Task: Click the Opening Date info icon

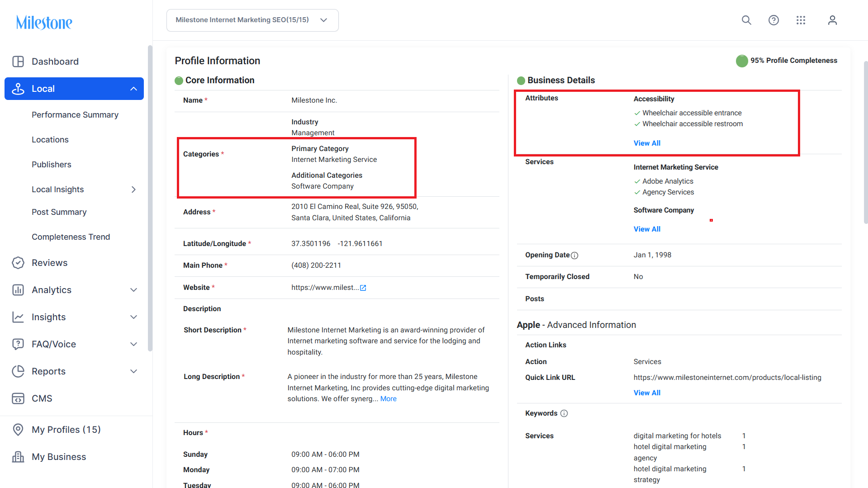Action: [x=574, y=256]
